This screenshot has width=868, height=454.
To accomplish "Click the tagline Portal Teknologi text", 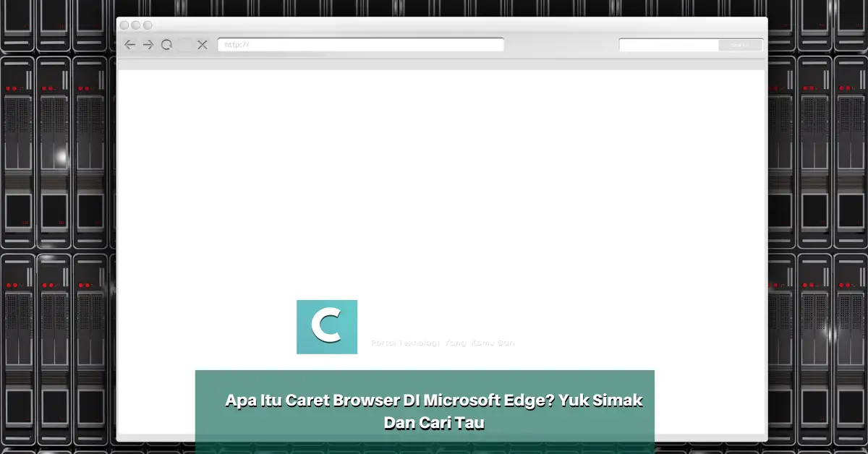I will [443, 343].
